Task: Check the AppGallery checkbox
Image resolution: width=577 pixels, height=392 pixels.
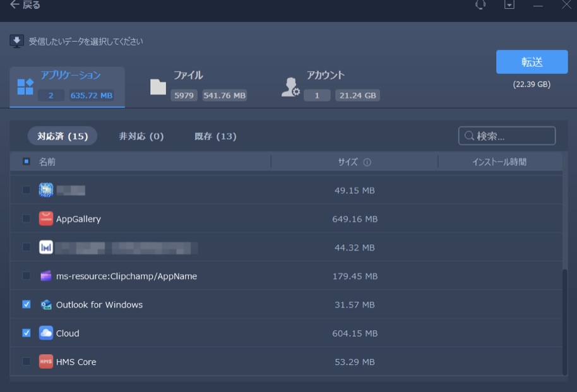Action: tap(26, 218)
